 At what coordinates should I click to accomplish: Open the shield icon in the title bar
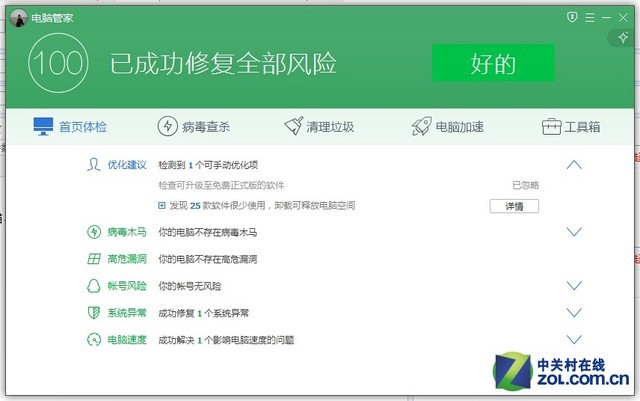point(572,17)
